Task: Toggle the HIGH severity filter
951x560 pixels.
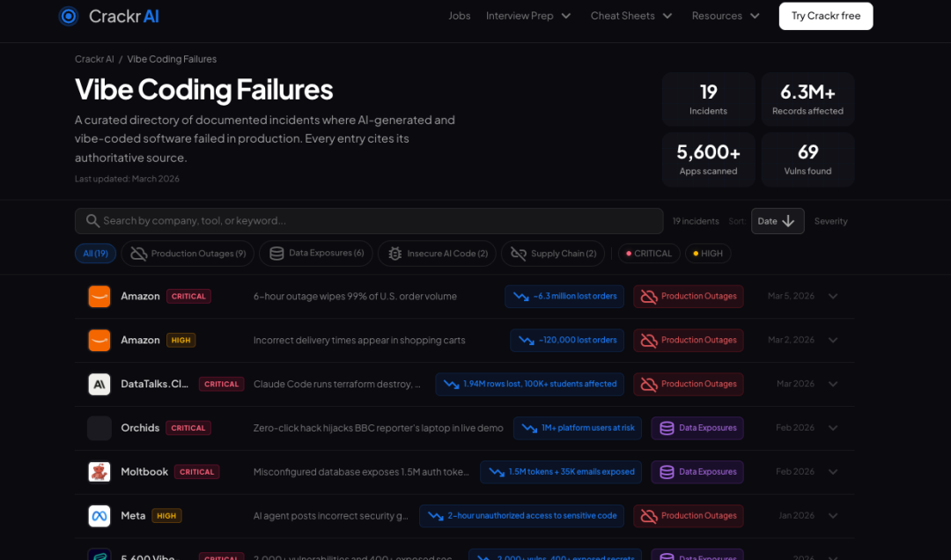Action: tap(708, 254)
